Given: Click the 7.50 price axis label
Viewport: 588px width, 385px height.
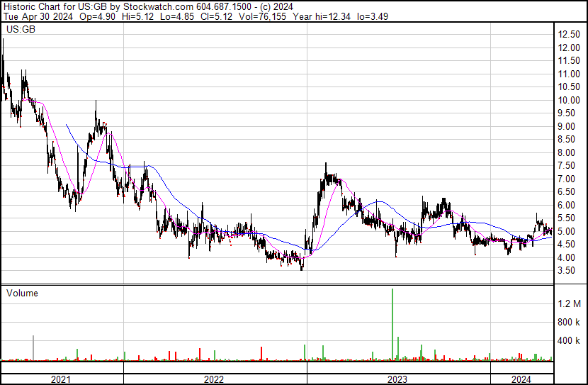Looking at the screenshot, I should pos(566,165).
